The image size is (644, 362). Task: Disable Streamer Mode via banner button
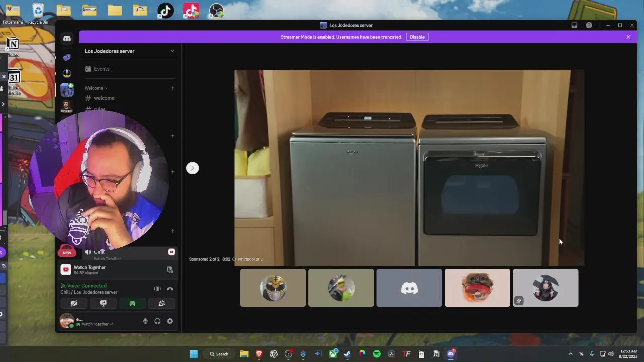[x=417, y=37]
